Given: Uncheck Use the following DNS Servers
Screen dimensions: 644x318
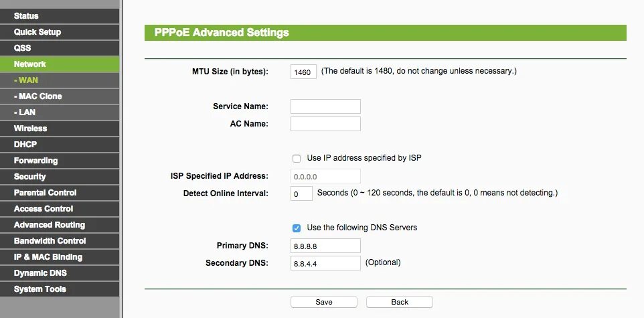Looking at the screenshot, I should point(297,228).
